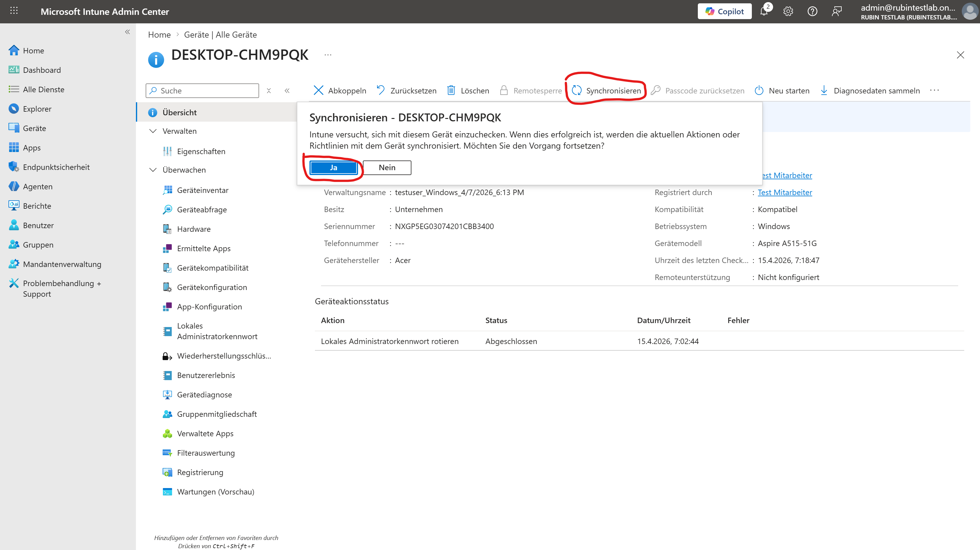The image size is (980, 550).
Task: Collapse the Überwachen section
Action: [153, 170]
